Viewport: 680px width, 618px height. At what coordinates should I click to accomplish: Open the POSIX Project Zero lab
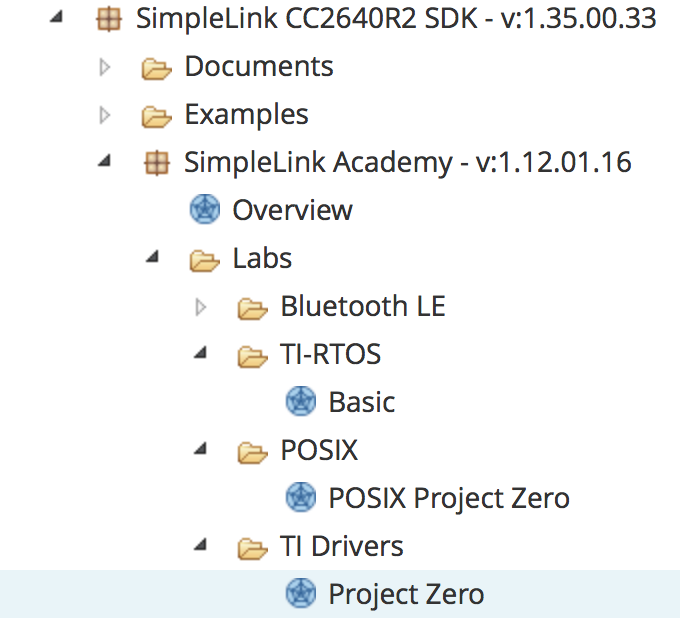[449, 497]
